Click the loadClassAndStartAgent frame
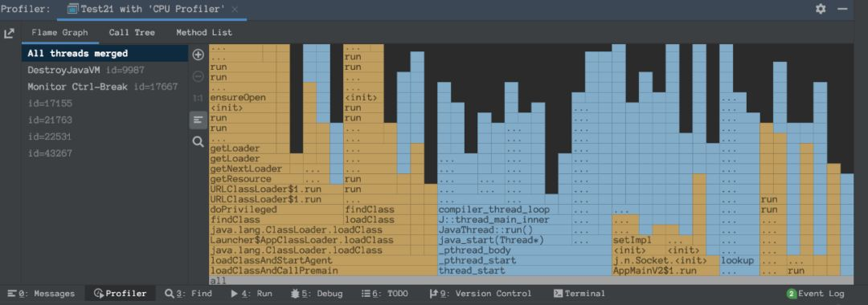The image size is (868, 305). pos(323,260)
